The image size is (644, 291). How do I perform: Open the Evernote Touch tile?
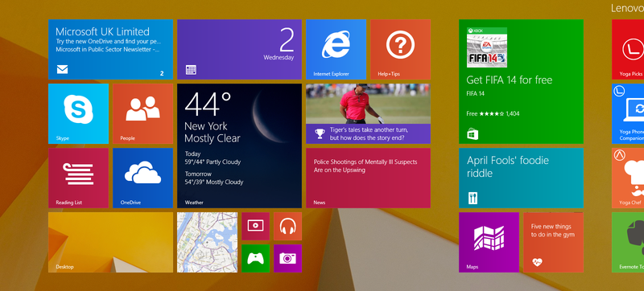628,242
